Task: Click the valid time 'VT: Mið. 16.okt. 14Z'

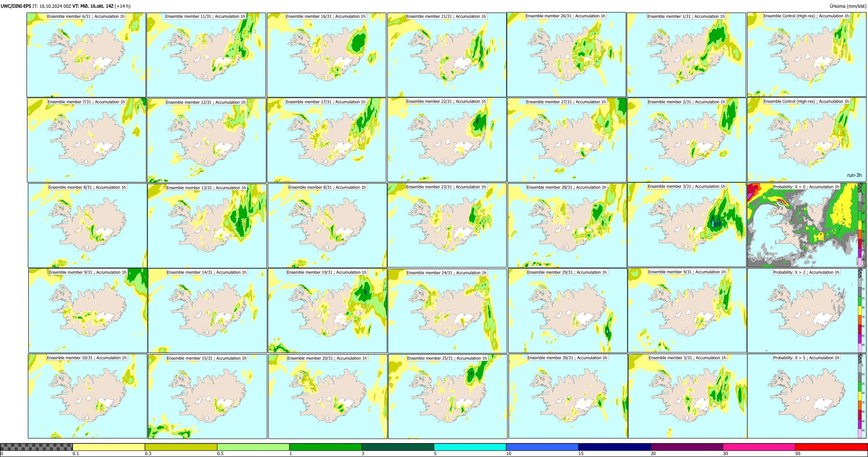Action: coord(93,6)
